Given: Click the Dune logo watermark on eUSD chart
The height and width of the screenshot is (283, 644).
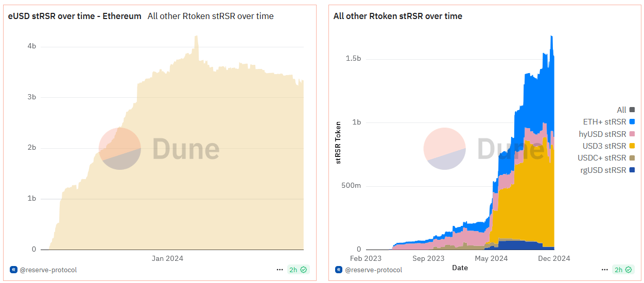Looking at the screenshot, I should (x=159, y=149).
